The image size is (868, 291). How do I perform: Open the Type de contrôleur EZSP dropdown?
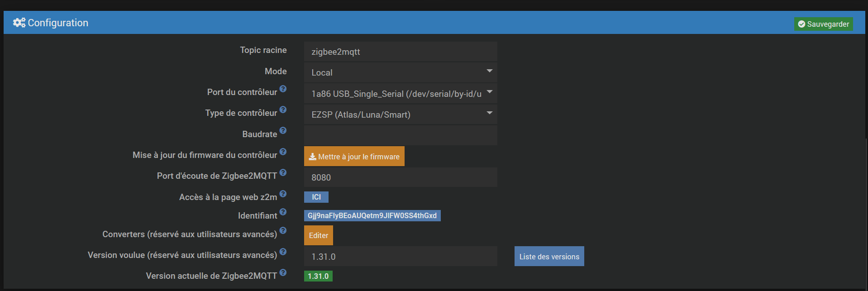tap(400, 114)
